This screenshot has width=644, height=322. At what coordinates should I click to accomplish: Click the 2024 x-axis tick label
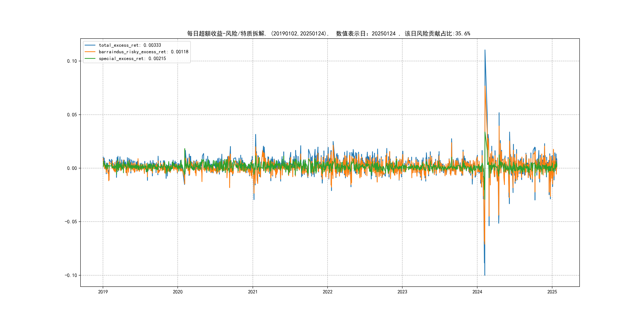[x=477, y=292]
